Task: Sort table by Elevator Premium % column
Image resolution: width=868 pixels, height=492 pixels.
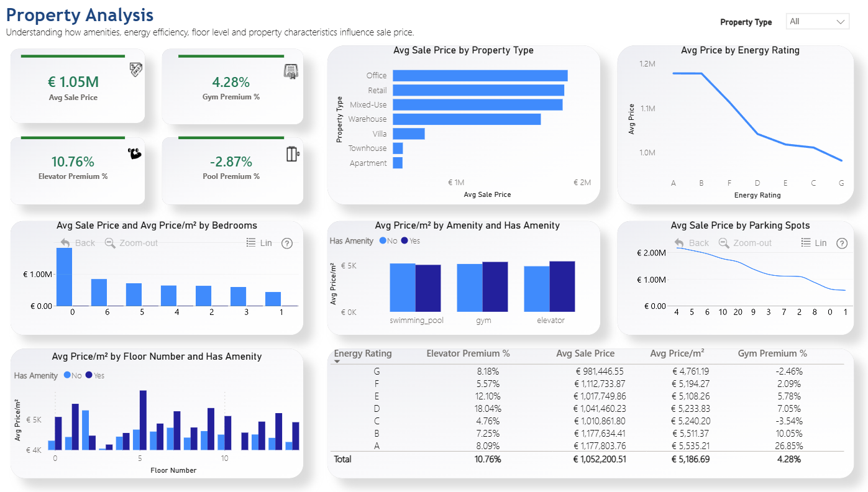Action: (x=468, y=353)
